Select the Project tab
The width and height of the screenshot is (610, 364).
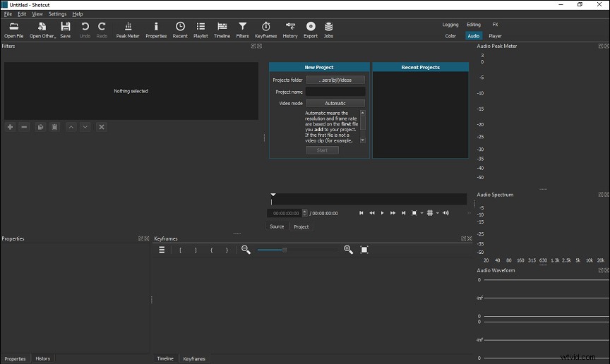click(x=301, y=226)
